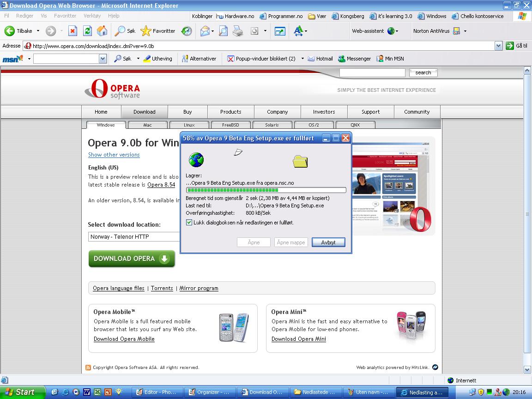Uncheck Lukk dialogboksen når nedlastingen er fullført

pyautogui.click(x=189, y=223)
